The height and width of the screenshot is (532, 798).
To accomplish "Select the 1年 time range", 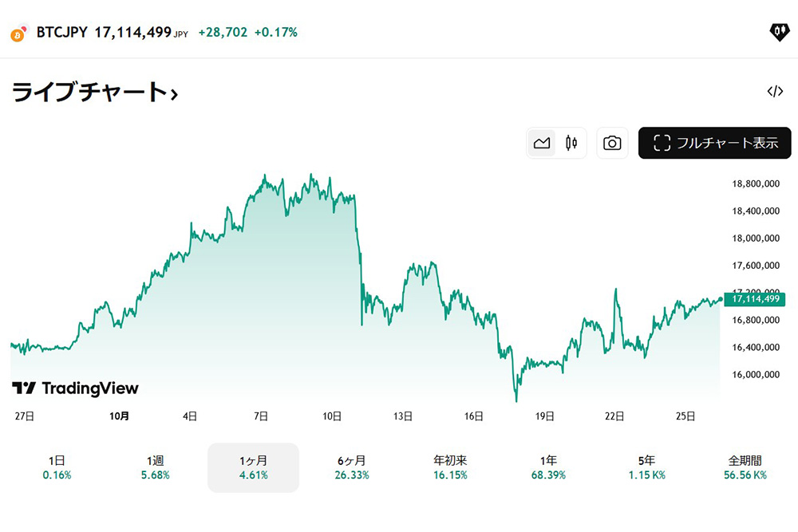I will (548, 467).
